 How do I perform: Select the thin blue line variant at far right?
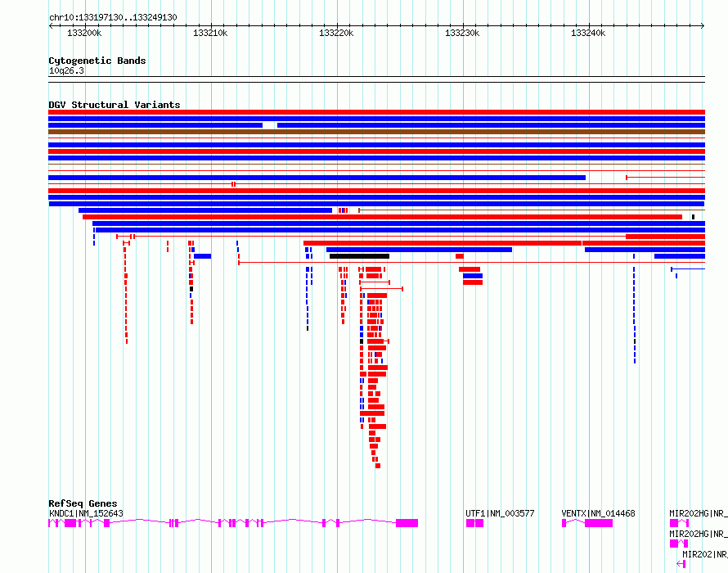[688, 269]
